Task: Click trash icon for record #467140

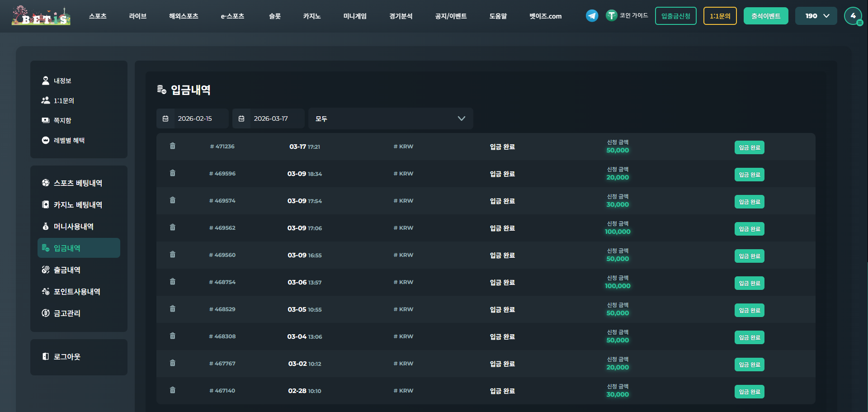Action: point(172,390)
